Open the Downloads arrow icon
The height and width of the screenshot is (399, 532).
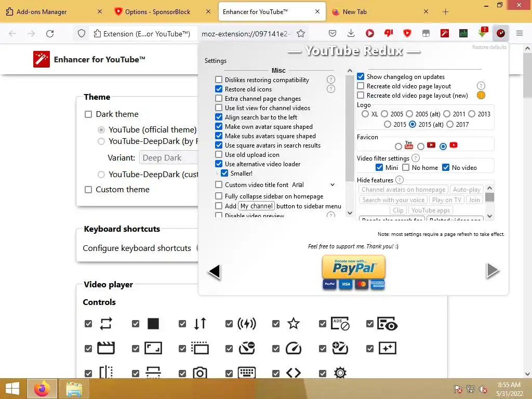(351, 33)
